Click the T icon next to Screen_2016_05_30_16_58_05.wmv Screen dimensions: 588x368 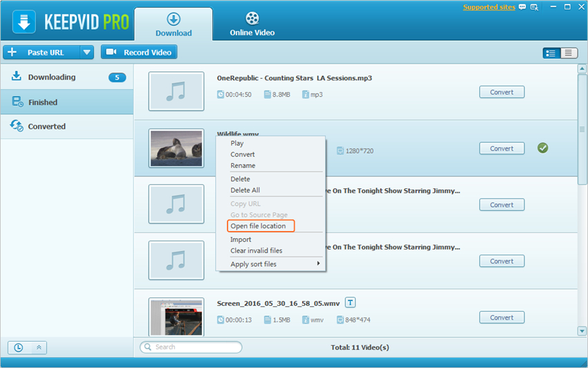pyautogui.click(x=351, y=302)
